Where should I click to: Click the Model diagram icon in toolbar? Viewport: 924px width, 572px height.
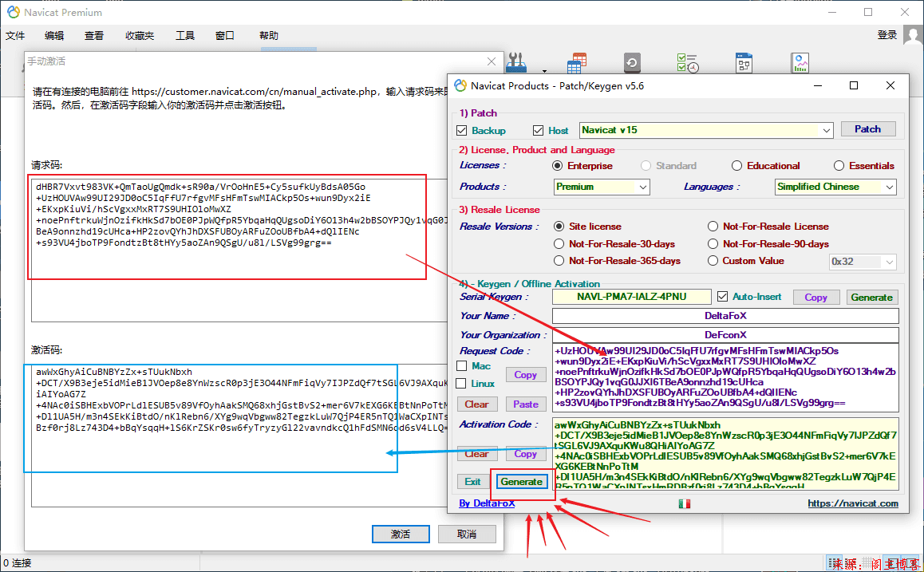744,63
